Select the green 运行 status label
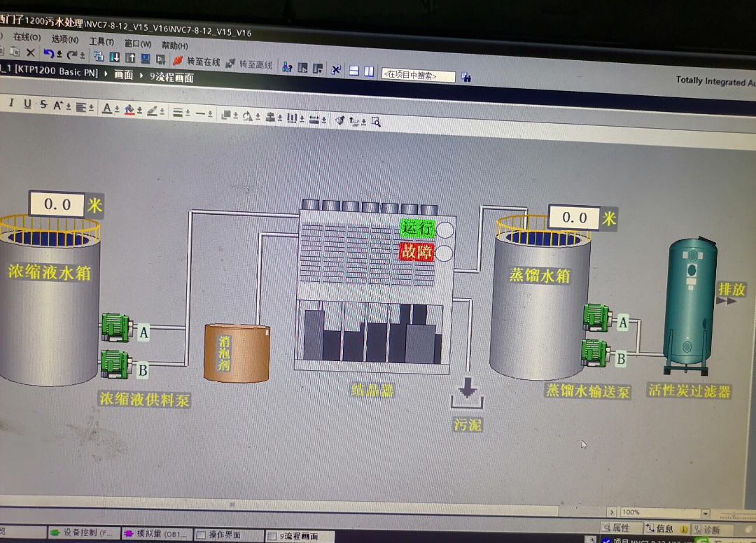 click(417, 228)
